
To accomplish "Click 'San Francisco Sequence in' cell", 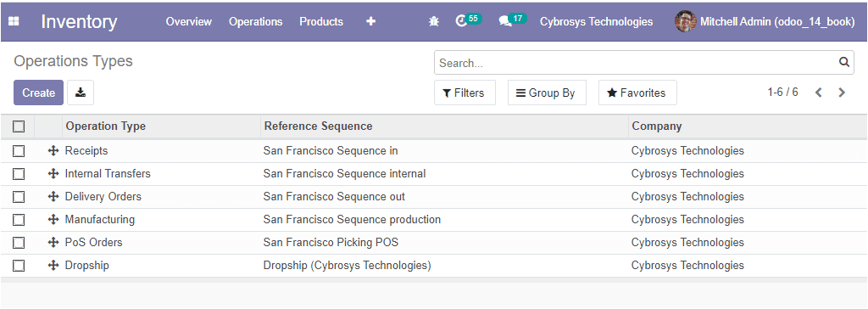I will click(331, 151).
